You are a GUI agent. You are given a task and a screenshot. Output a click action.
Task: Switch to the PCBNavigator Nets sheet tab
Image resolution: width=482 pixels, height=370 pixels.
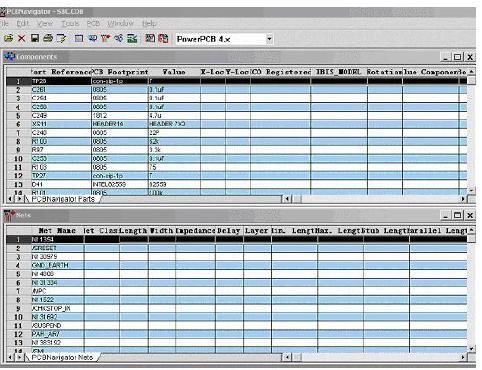pos(62,357)
